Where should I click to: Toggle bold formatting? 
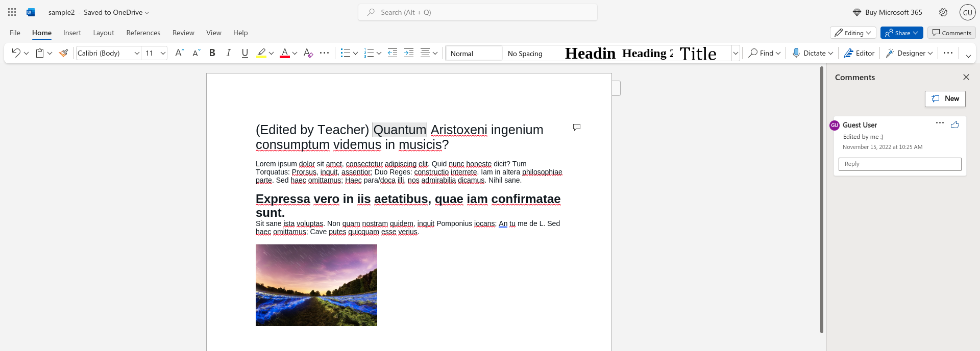(212, 53)
